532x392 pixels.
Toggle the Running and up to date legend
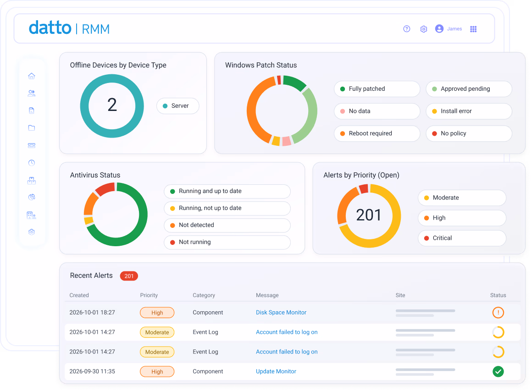(x=227, y=191)
